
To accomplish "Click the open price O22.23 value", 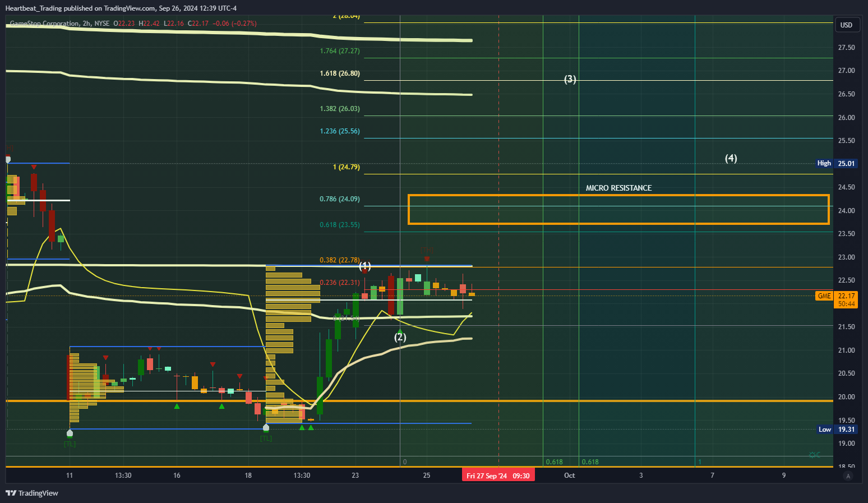I will pos(124,24).
